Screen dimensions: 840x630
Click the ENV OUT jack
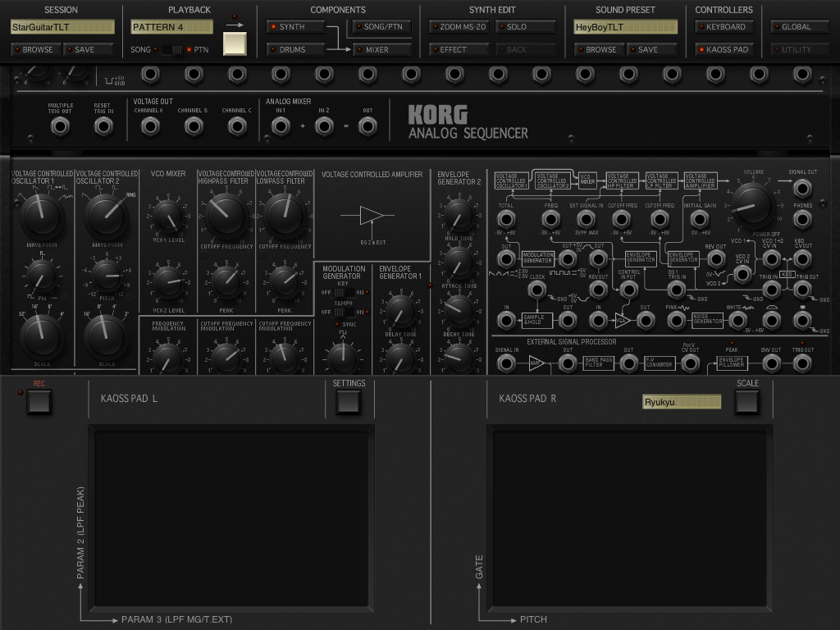click(x=771, y=363)
